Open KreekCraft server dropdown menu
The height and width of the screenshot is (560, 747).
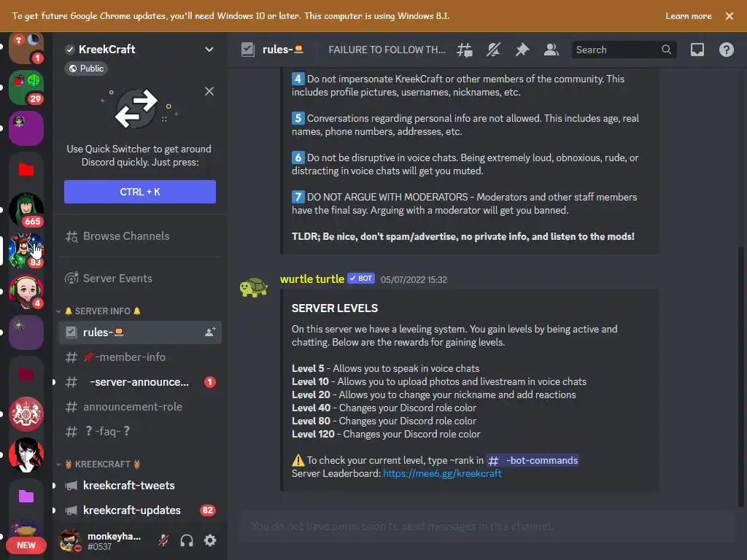(x=209, y=50)
